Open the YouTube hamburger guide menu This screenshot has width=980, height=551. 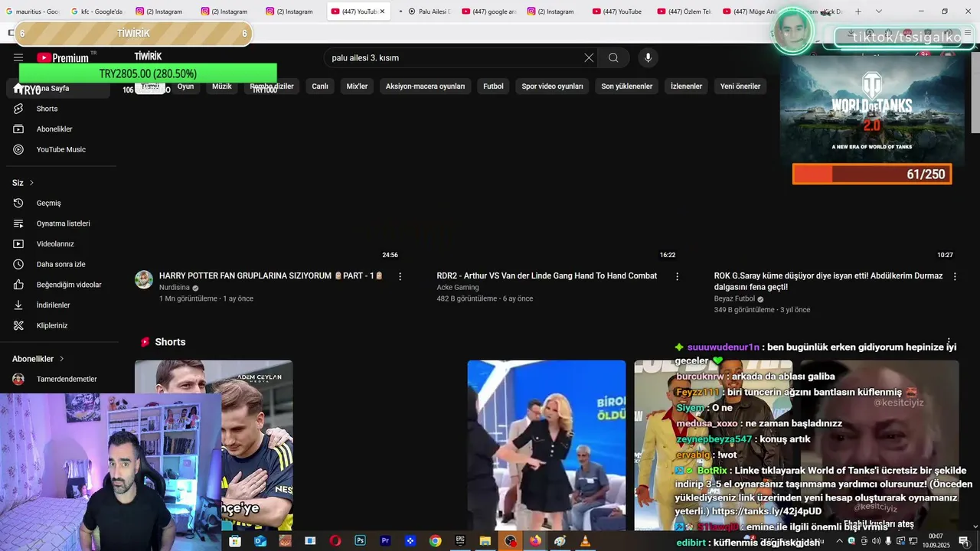pyautogui.click(x=18, y=57)
